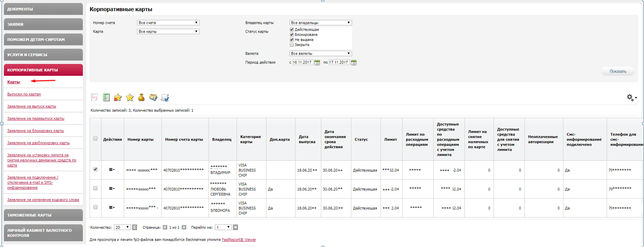Open the table settings gear menu
Image resolution: width=644 pixels, height=247 pixels.
631,98
